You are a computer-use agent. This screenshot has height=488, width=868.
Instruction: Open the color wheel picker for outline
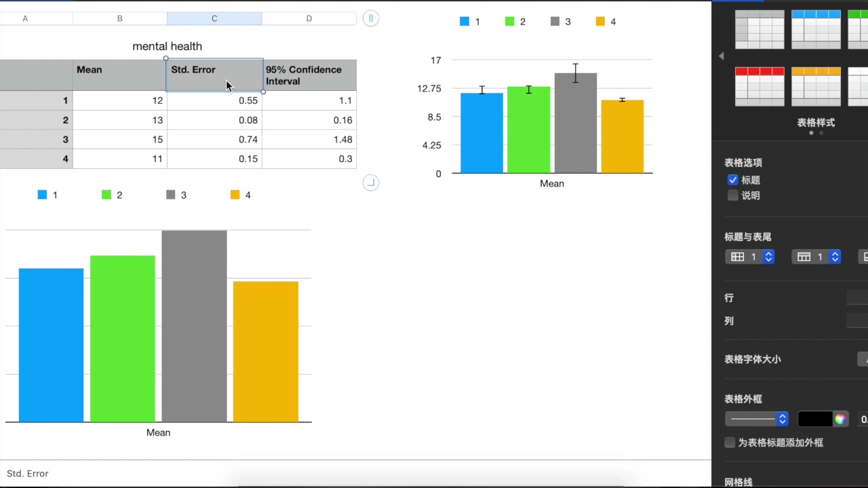[x=840, y=419]
